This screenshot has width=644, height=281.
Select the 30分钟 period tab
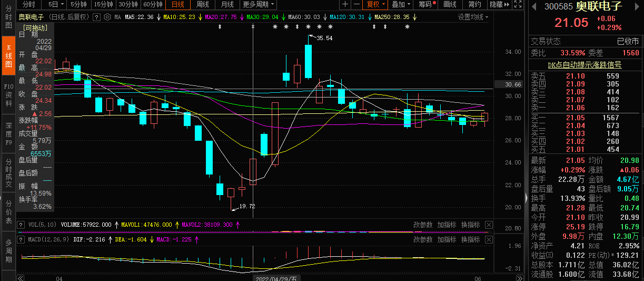[x=127, y=5]
